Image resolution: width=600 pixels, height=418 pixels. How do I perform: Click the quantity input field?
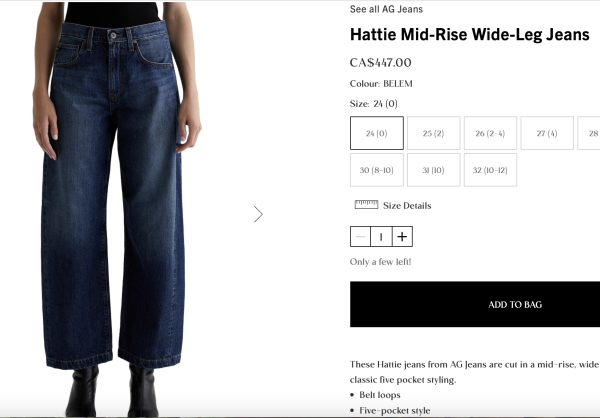point(381,237)
